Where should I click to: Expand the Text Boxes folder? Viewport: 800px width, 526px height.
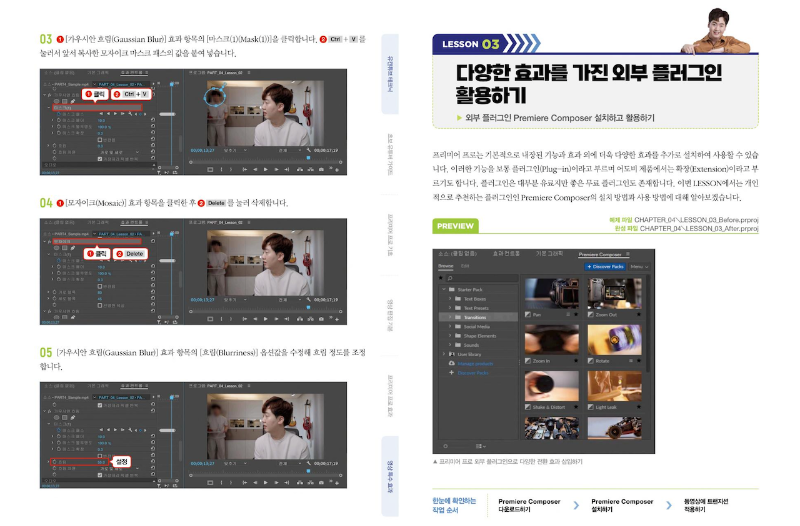tap(450, 298)
